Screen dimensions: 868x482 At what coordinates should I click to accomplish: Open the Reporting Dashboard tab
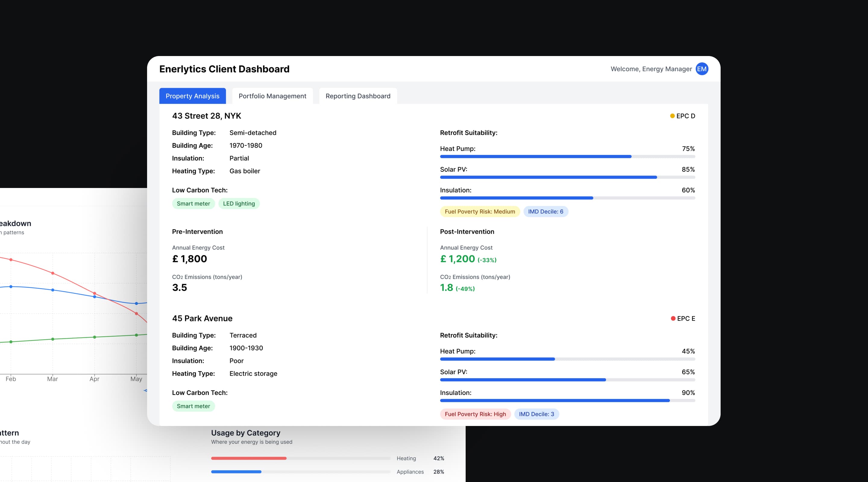358,96
